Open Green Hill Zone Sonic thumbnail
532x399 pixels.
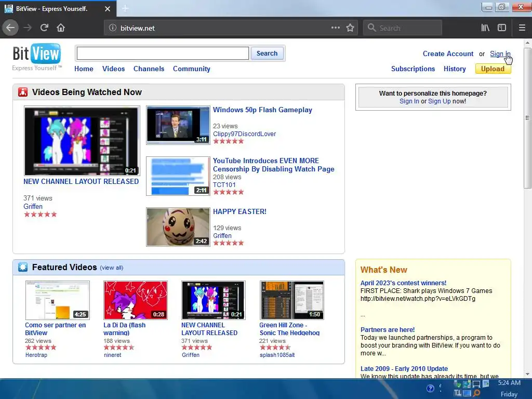point(291,300)
